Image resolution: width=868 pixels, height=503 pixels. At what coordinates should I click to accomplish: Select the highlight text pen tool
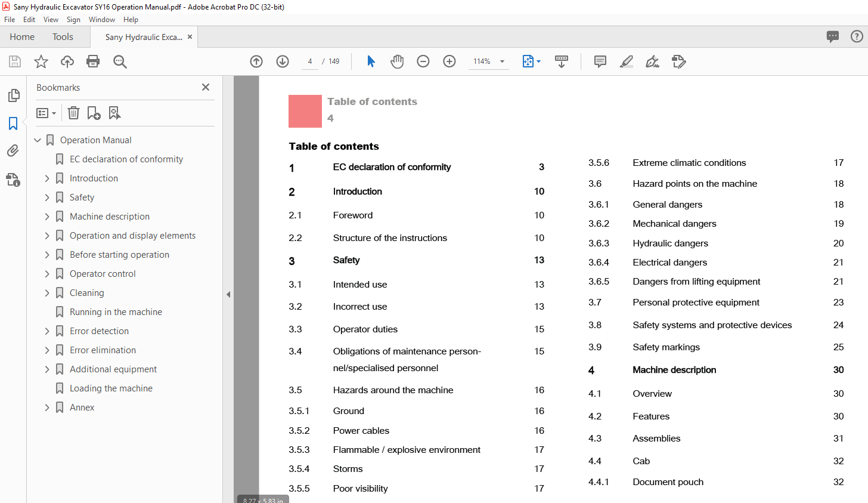pos(627,61)
